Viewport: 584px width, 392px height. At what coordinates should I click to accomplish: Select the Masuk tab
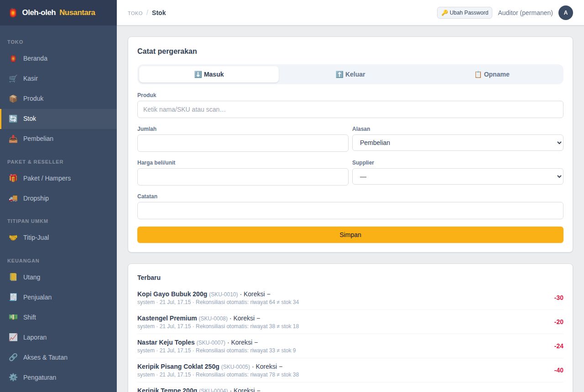point(209,74)
